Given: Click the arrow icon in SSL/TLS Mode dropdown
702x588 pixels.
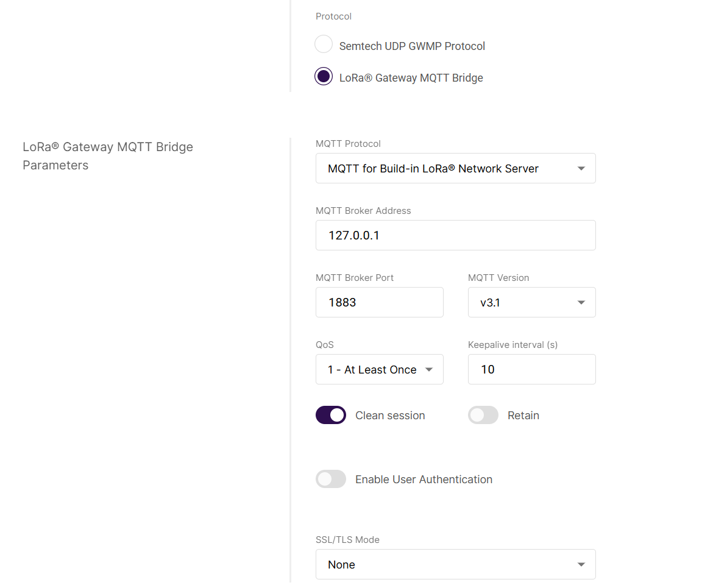Looking at the screenshot, I should [x=581, y=565].
